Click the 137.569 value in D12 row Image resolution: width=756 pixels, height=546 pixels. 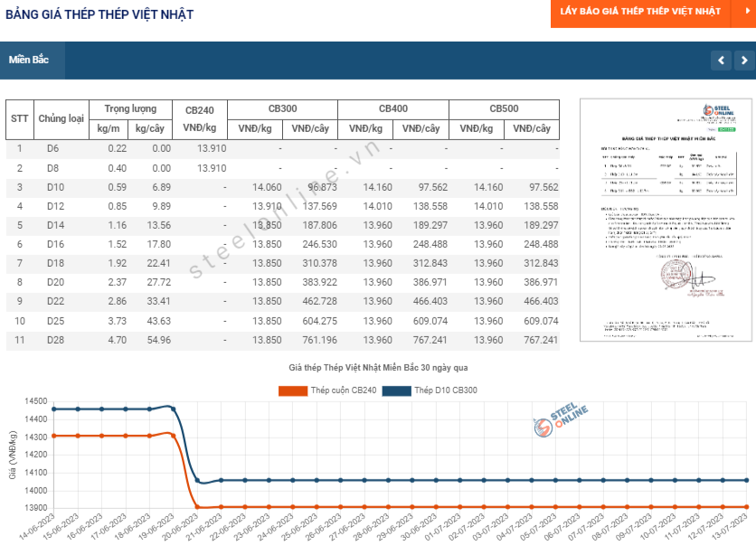pos(319,206)
